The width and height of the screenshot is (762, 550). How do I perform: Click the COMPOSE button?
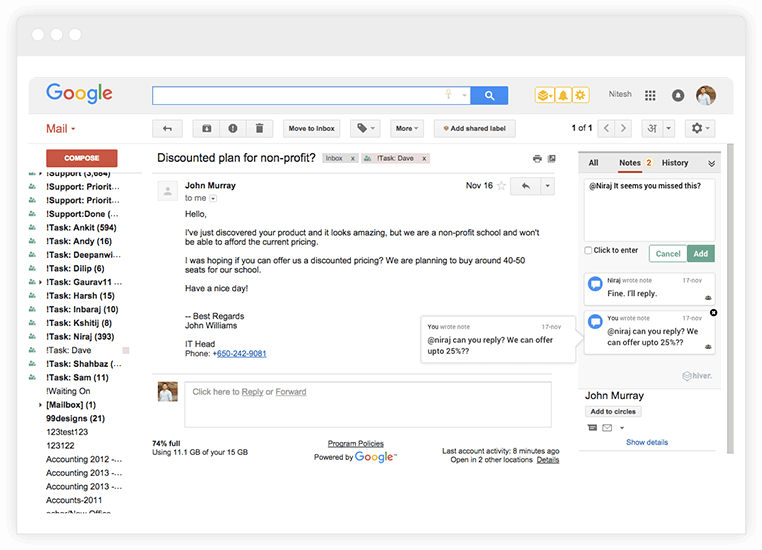(82, 158)
